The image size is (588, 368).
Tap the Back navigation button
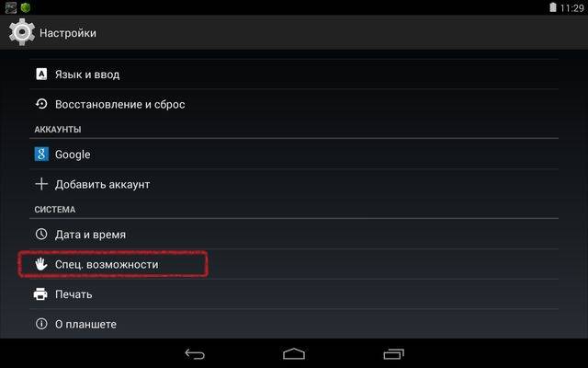tap(195, 353)
